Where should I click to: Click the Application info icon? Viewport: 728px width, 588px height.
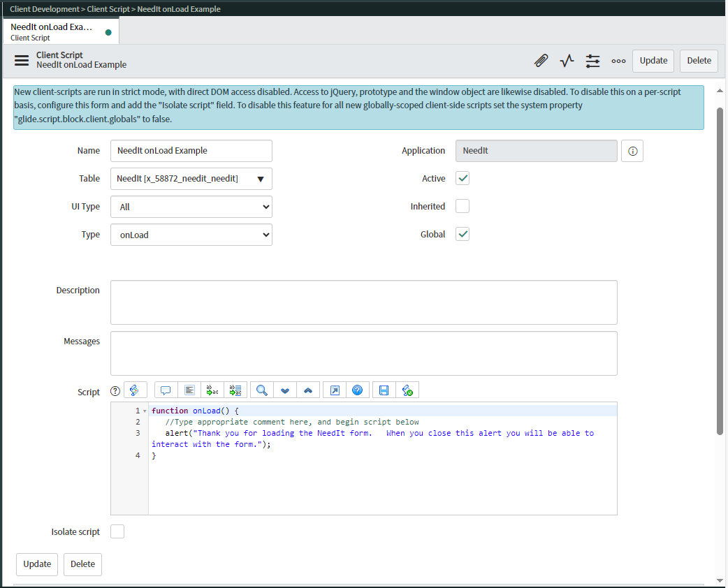pyautogui.click(x=632, y=151)
